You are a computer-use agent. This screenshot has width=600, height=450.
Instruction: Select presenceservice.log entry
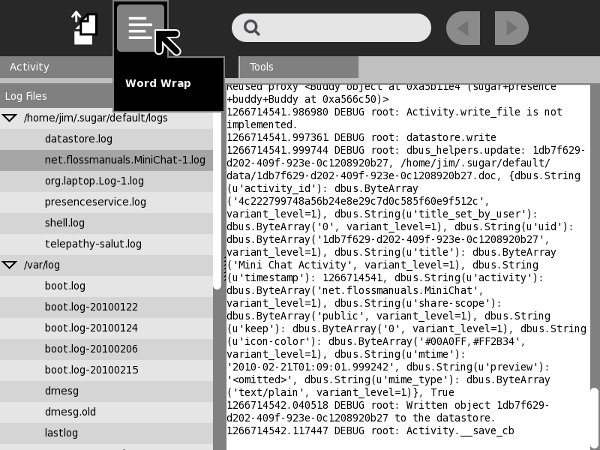point(95,202)
